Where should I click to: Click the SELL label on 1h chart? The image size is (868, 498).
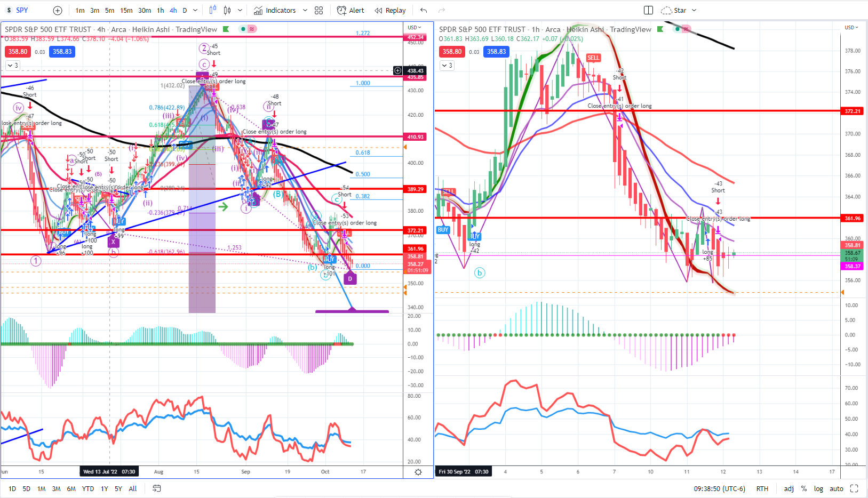[593, 58]
